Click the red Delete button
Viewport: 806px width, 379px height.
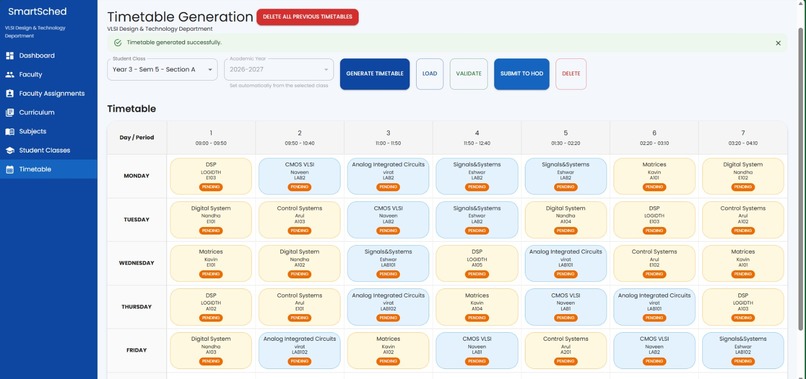pyautogui.click(x=571, y=74)
